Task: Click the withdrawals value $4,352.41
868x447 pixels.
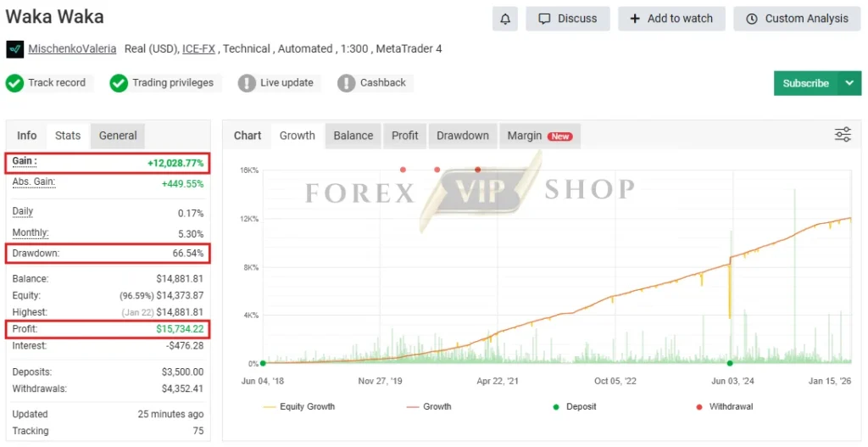Action: [x=183, y=388]
